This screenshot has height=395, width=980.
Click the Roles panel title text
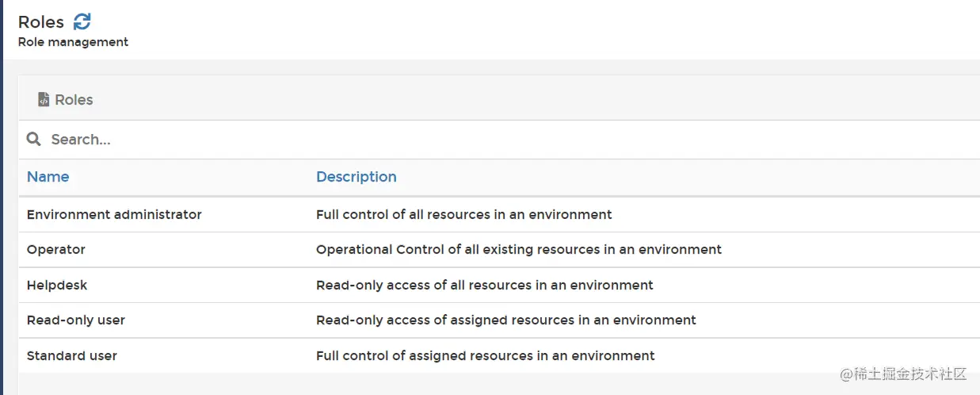[74, 100]
